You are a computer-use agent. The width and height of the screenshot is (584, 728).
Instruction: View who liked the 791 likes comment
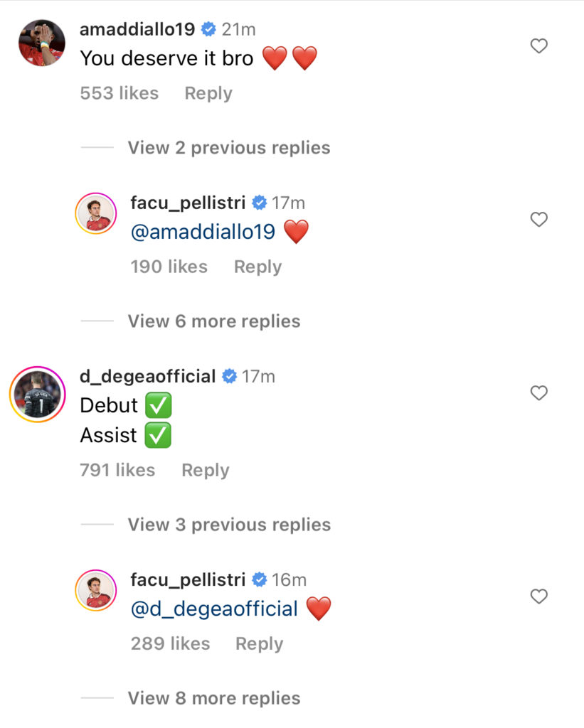pyautogui.click(x=117, y=470)
